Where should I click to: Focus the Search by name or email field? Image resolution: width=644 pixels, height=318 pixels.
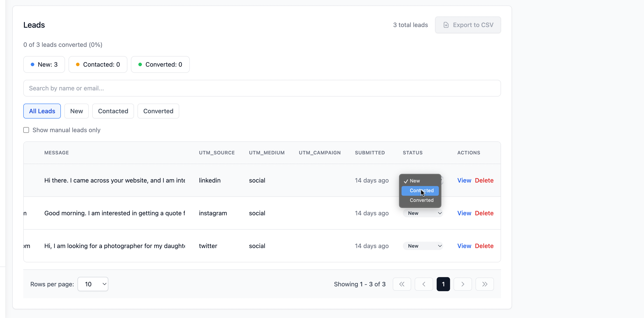point(262,88)
